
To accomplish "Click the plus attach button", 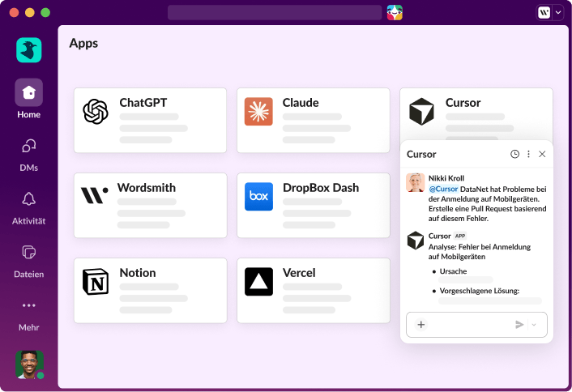I will point(421,325).
